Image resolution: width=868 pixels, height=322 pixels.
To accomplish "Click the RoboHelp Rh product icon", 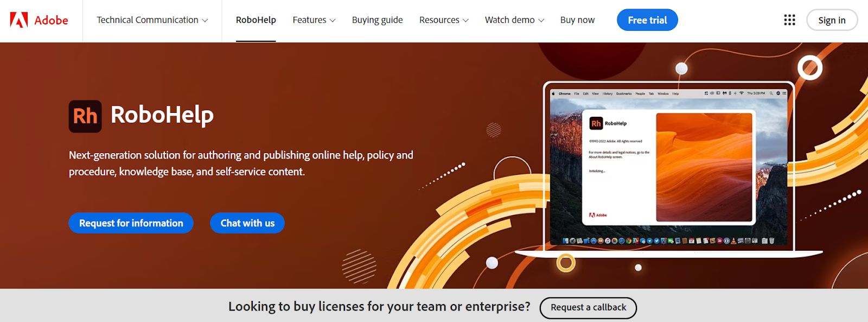I will pyautogui.click(x=85, y=116).
